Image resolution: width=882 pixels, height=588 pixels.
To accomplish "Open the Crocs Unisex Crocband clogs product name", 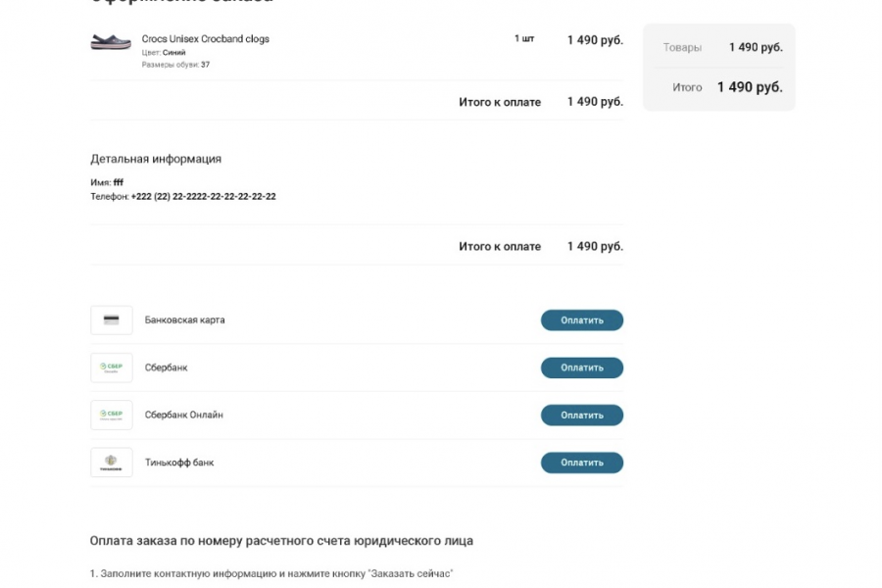I will [205, 39].
